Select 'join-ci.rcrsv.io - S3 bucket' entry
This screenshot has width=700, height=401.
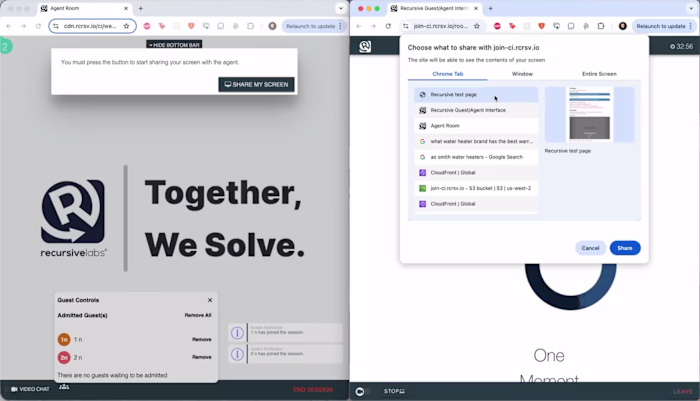click(476, 188)
